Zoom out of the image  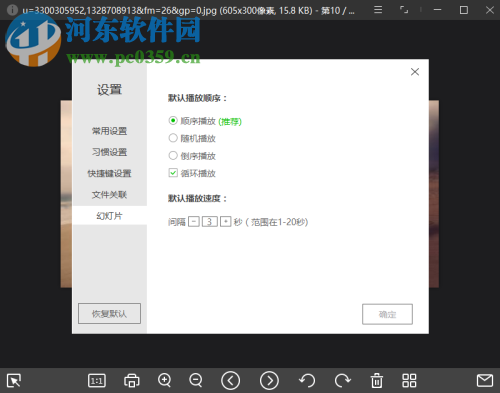tap(196, 380)
